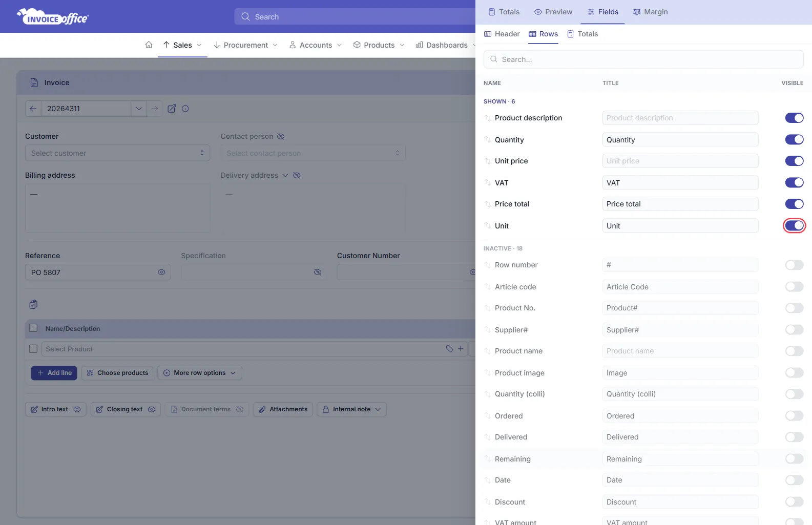Enable the Row number column toggle
Image resolution: width=812 pixels, height=525 pixels.
point(794,265)
